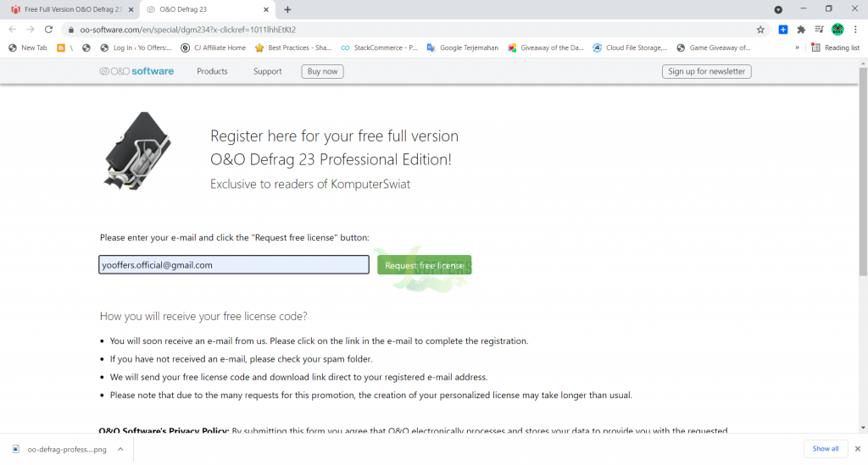Open the blue extension icon in toolbar
Image resolution: width=868 pixels, height=465 pixels.
(x=782, y=30)
